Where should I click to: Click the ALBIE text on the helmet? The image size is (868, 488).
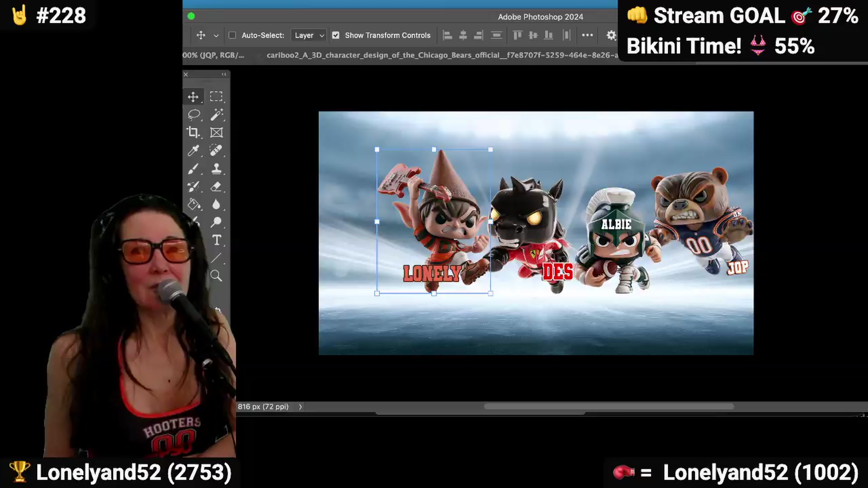pos(616,224)
